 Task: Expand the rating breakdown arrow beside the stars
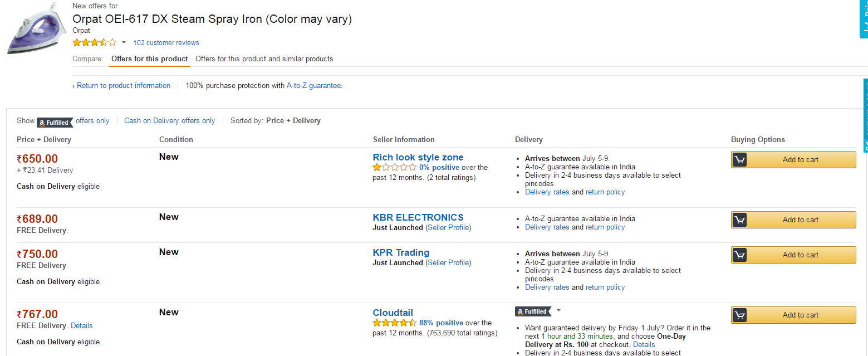tap(124, 43)
